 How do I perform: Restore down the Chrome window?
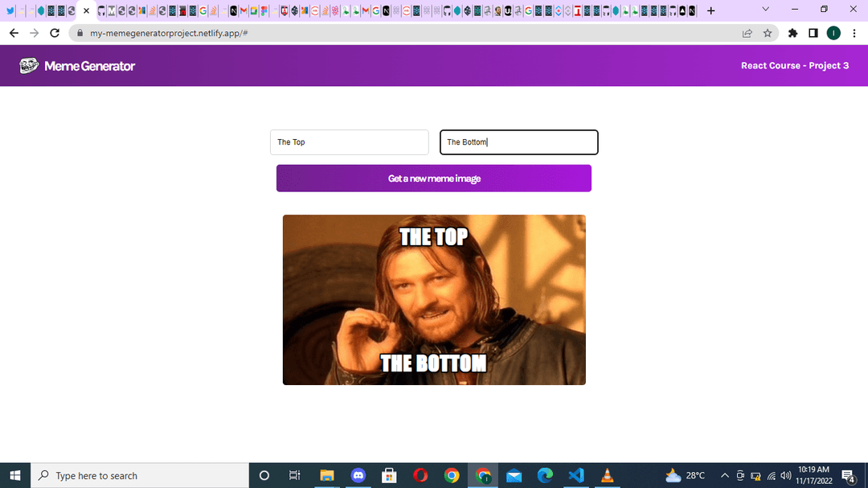tap(825, 10)
